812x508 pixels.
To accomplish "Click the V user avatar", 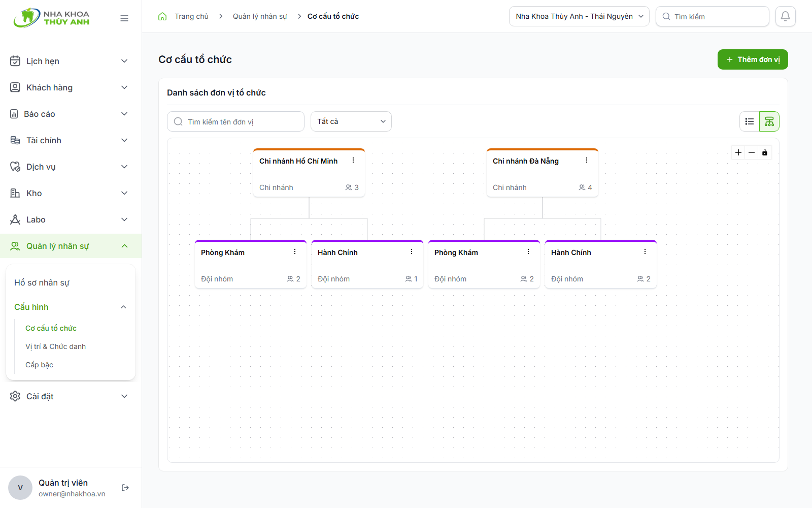I will point(20,488).
